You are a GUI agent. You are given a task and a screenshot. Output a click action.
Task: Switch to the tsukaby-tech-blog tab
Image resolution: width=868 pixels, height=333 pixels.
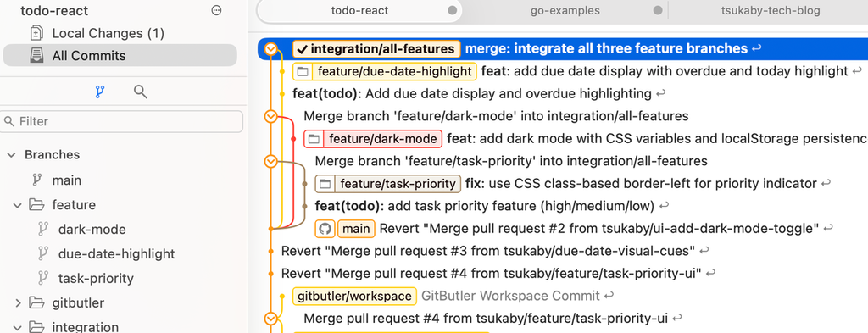[771, 10]
